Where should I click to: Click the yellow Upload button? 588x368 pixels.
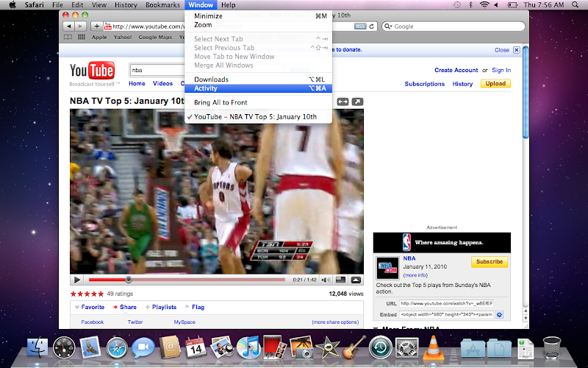(x=495, y=83)
